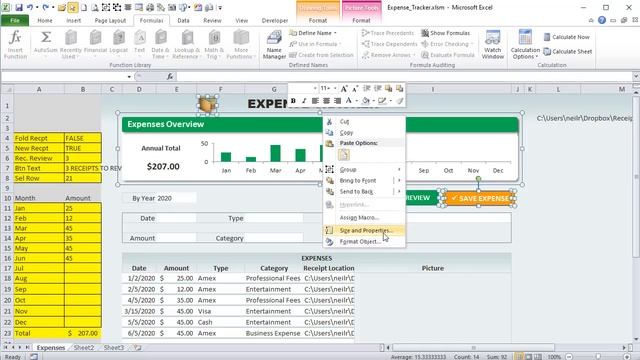
Task: Choose Format Object from context menu
Action: tap(364, 242)
